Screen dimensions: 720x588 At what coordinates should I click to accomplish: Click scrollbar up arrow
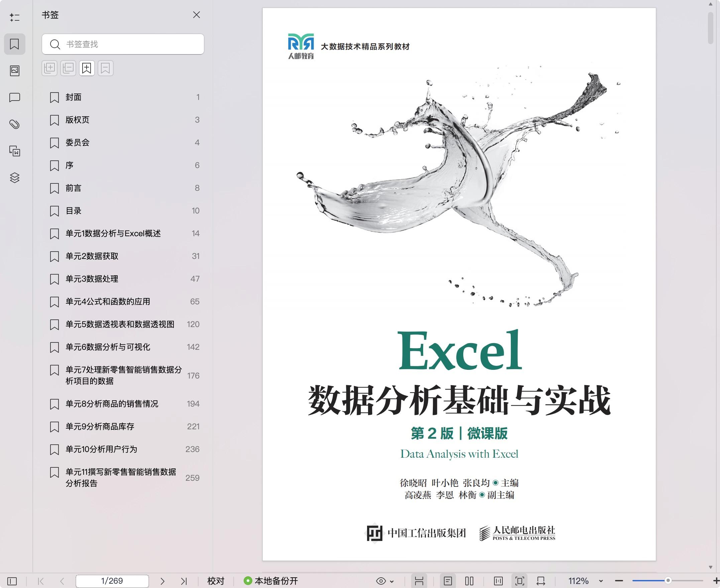(711, 4)
